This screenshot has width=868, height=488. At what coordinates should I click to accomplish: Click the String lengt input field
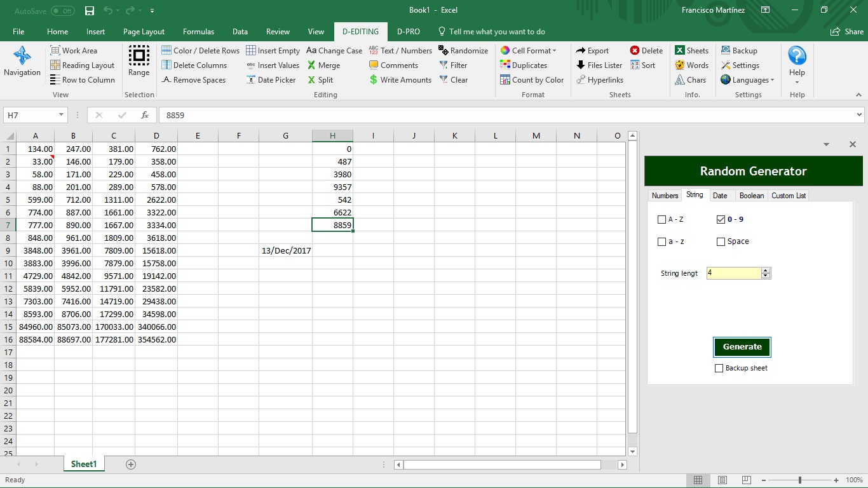tap(734, 273)
